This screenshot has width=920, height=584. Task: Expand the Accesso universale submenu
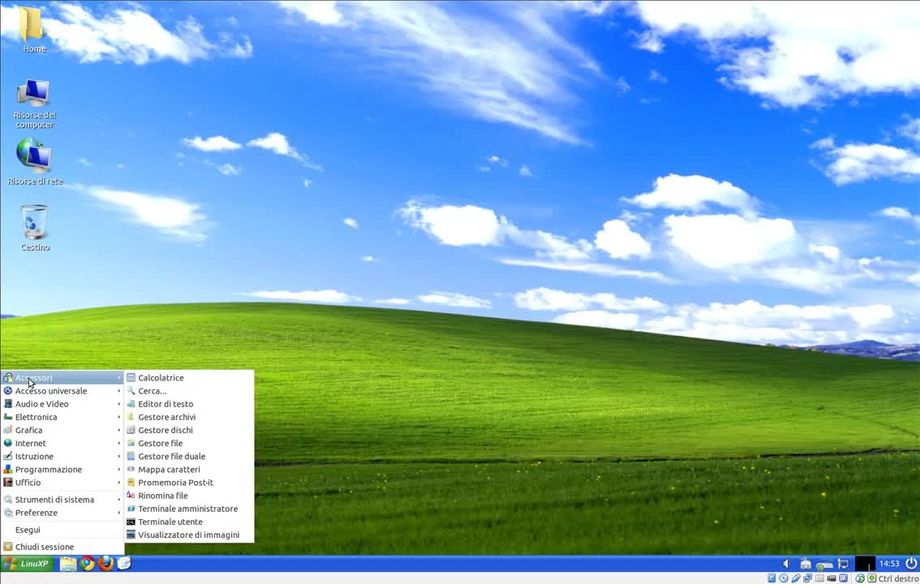point(62,390)
